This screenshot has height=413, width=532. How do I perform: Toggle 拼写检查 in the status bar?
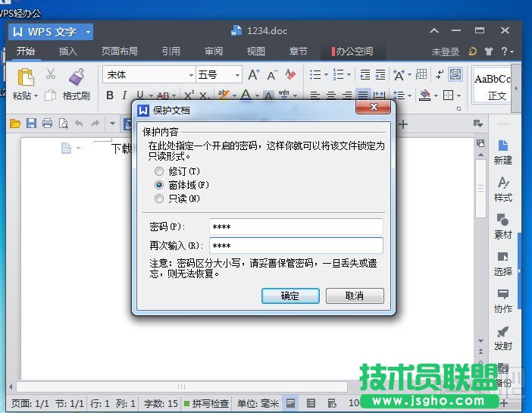point(206,403)
